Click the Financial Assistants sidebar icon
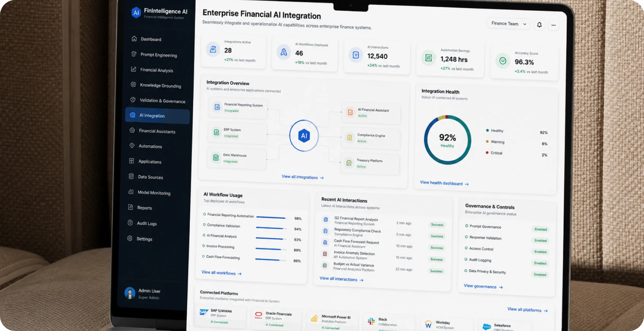 coord(132,130)
